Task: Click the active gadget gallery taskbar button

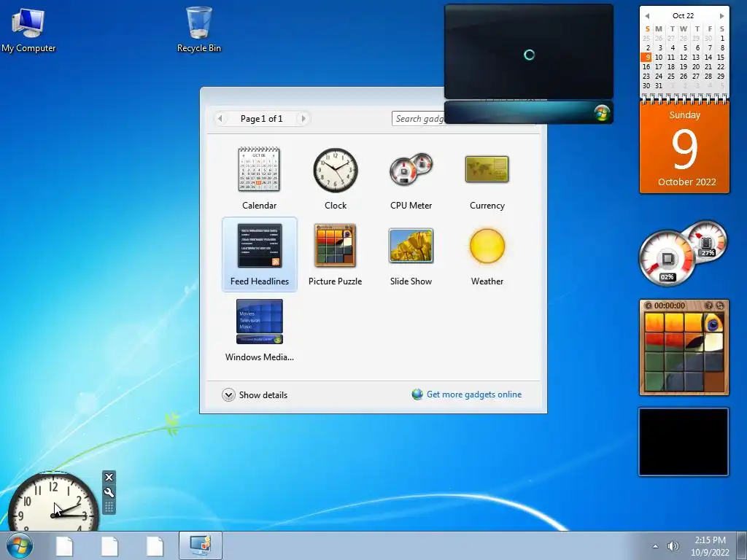Action: (x=201, y=545)
